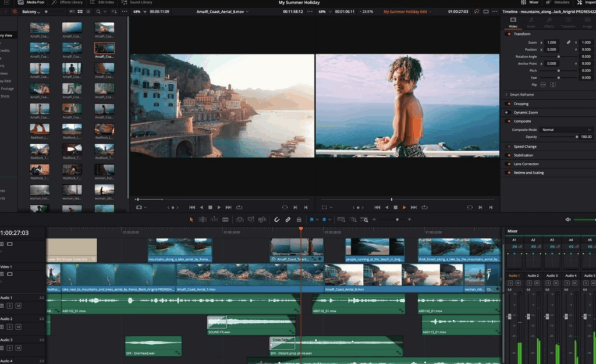The image size is (596, 364).
Task: Switch media pool to list view
Action: [x=88, y=12]
